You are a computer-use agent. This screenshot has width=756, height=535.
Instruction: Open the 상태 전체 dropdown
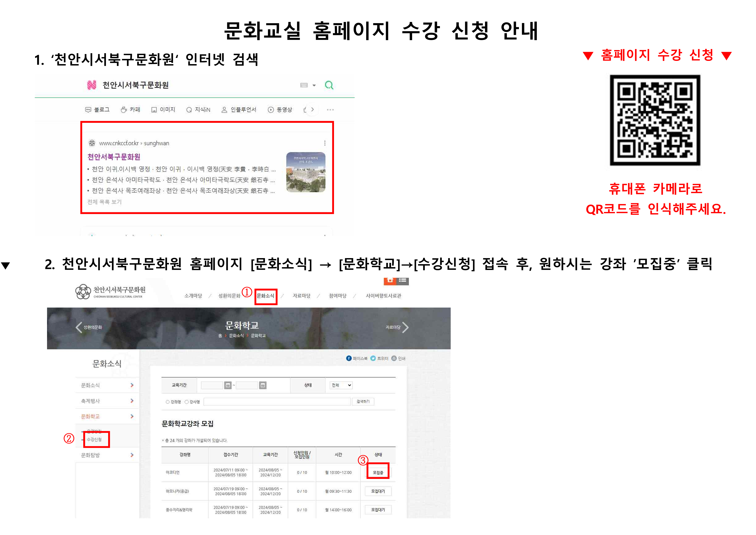coord(341,385)
